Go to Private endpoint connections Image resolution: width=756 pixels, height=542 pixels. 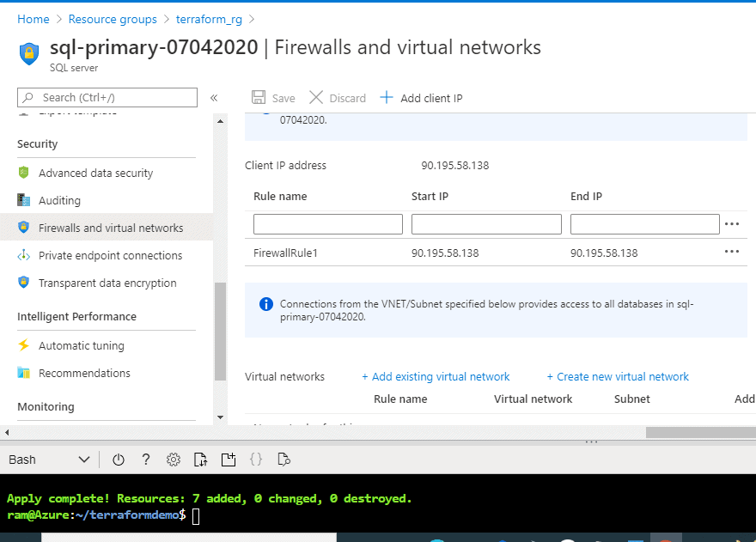coord(110,255)
